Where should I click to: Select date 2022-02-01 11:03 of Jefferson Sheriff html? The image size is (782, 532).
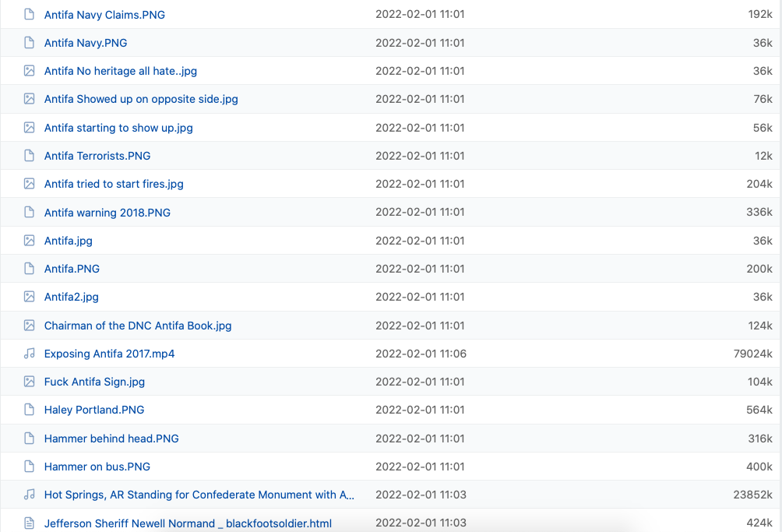pyautogui.click(x=421, y=523)
